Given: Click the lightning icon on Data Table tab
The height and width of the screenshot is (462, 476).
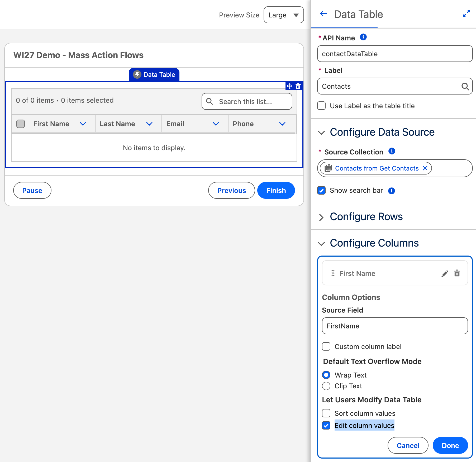Looking at the screenshot, I should (137, 74).
